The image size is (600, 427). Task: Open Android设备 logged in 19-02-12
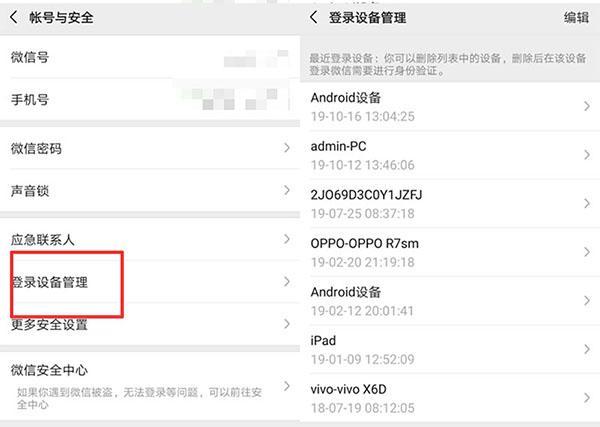point(450,301)
